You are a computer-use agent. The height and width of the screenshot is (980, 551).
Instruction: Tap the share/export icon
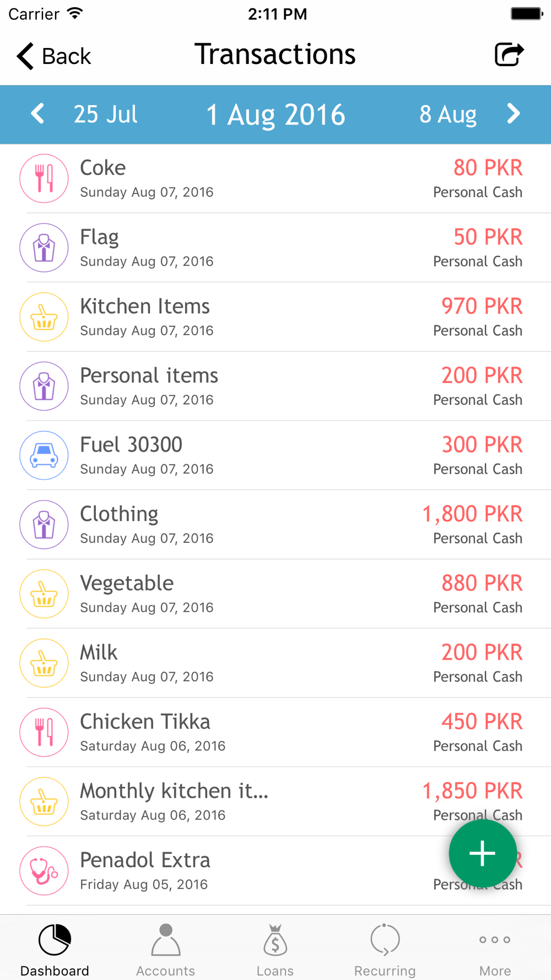pos(509,55)
